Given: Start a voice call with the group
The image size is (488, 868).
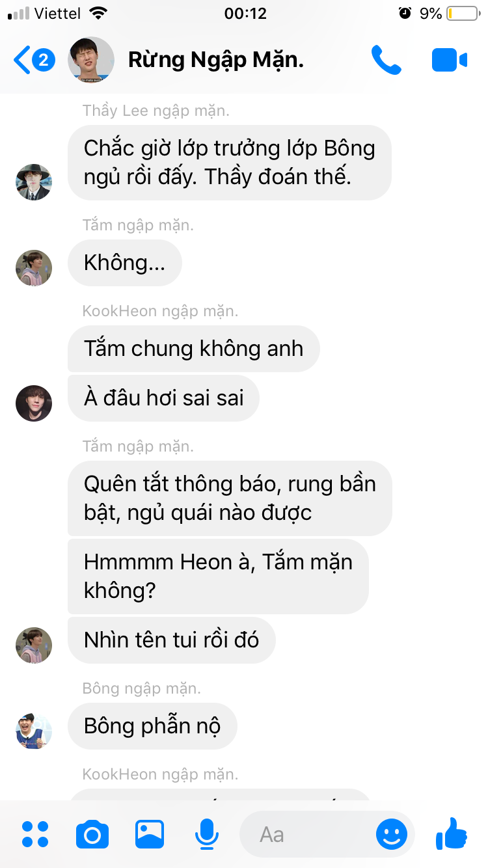Looking at the screenshot, I should 386,61.
